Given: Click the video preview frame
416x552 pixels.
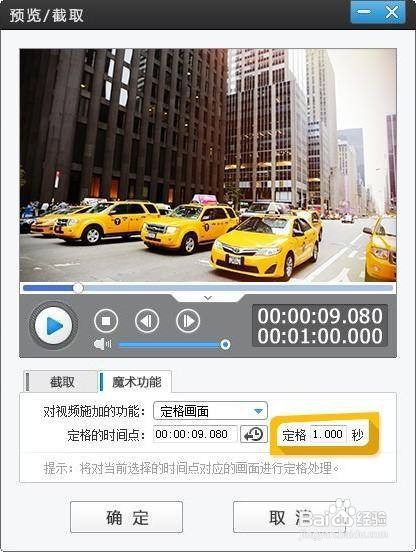Looking at the screenshot, I should click(208, 165).
